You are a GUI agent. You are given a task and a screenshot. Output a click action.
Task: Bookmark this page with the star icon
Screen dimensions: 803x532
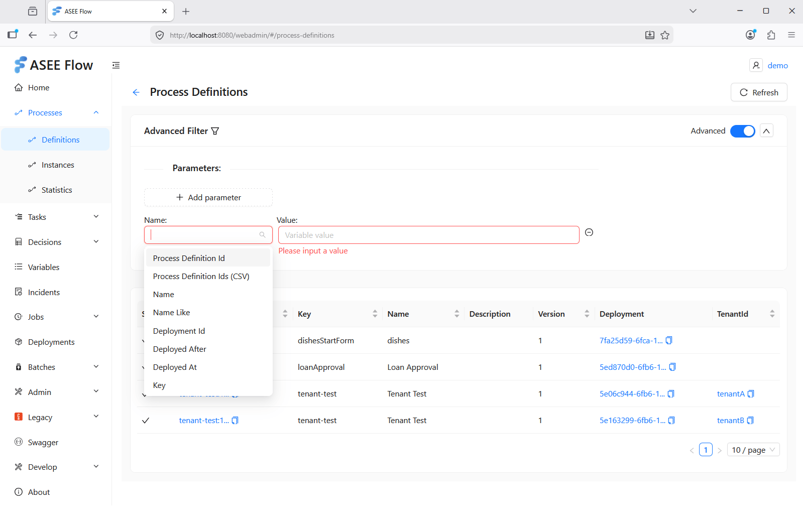tap(665, 35)
